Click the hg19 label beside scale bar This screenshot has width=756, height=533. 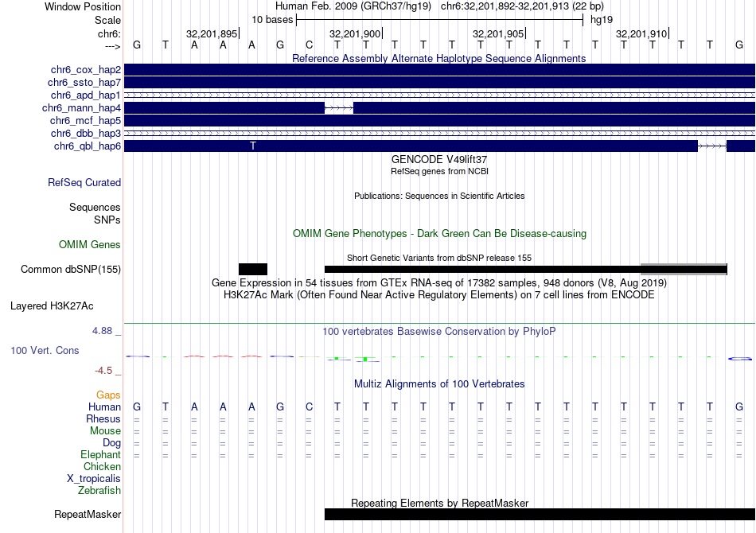(602, 20)
